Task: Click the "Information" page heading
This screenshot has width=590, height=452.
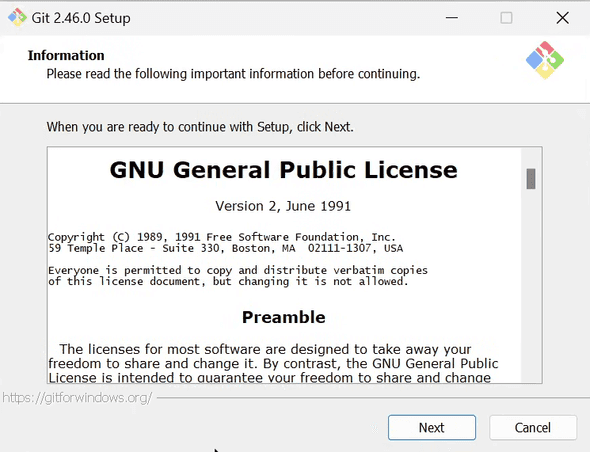Action: 66,55
